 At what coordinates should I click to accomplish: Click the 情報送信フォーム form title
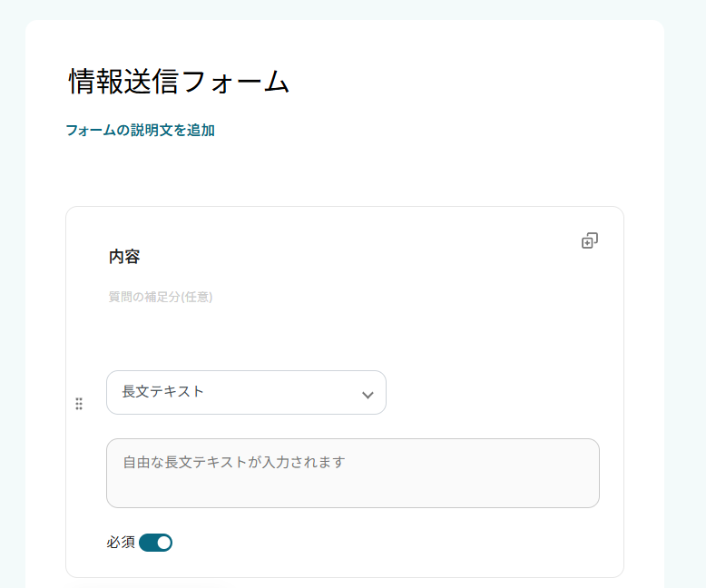pos(179,82)
